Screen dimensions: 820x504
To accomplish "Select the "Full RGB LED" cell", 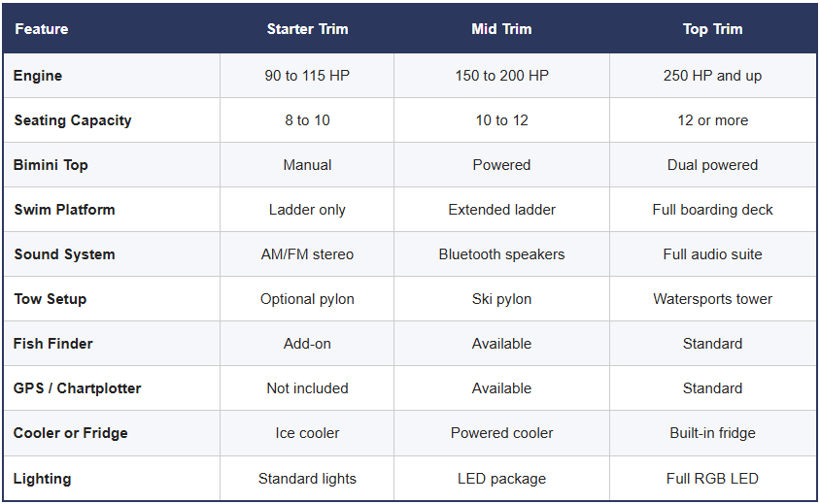I will pyautogui.click(x=712, y=479).
